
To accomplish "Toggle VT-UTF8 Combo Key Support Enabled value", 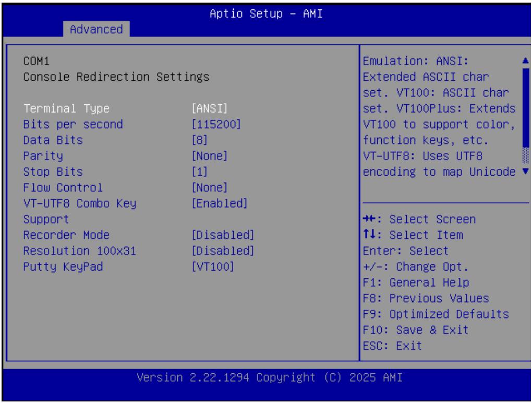I will [220, 203].
